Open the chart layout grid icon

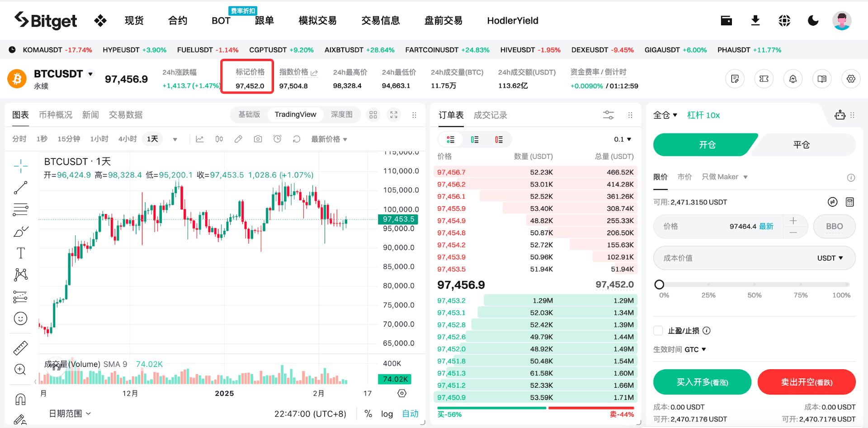coord(373,115)
